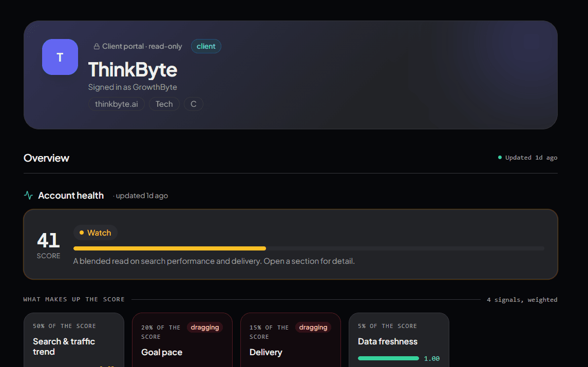
Task: Open the Search & traffic trend card
Action: (x=74, y=340)
